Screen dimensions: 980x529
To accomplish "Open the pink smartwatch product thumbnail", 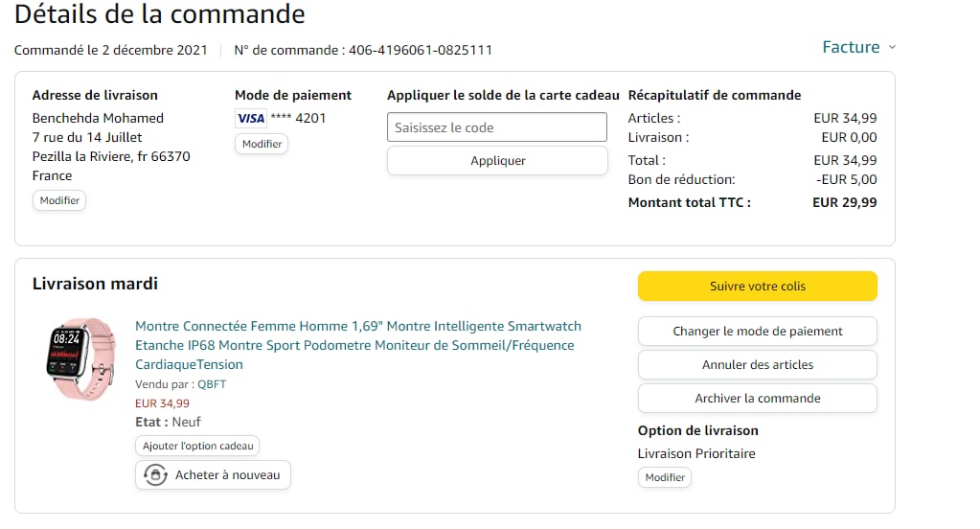I will [80, 359].
